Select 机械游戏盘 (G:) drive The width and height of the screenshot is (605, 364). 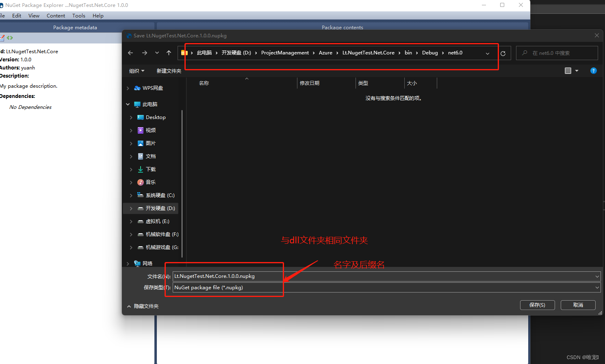[158, 247]
